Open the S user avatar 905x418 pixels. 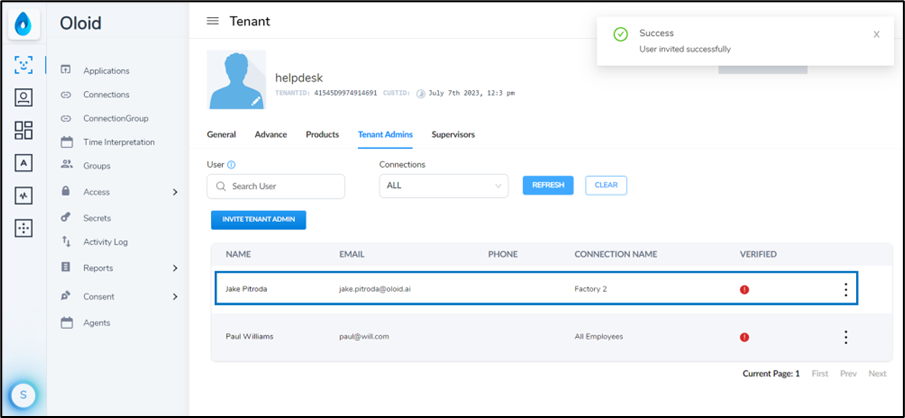pos(23,395)
